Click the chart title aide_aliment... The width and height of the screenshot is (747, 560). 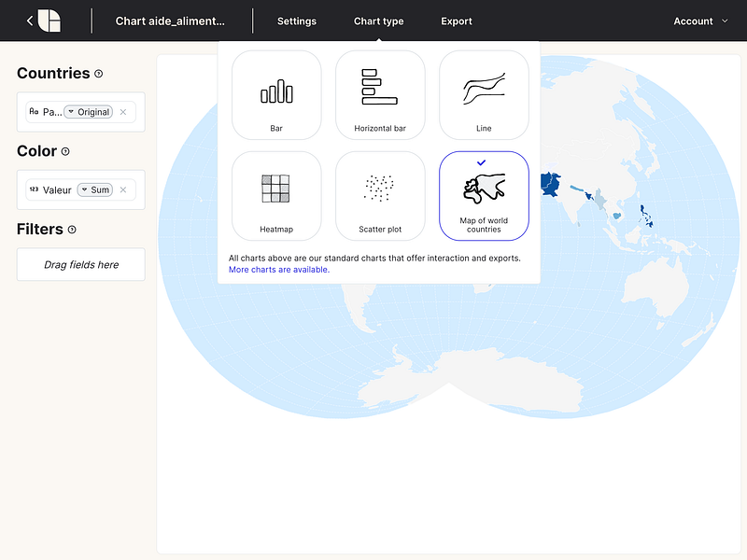point(170,21)
